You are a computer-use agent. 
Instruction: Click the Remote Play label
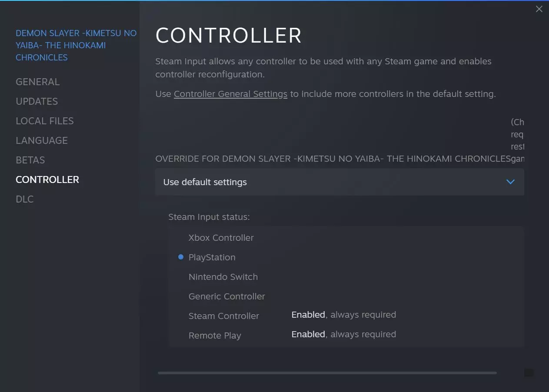[x=215, y=336]
